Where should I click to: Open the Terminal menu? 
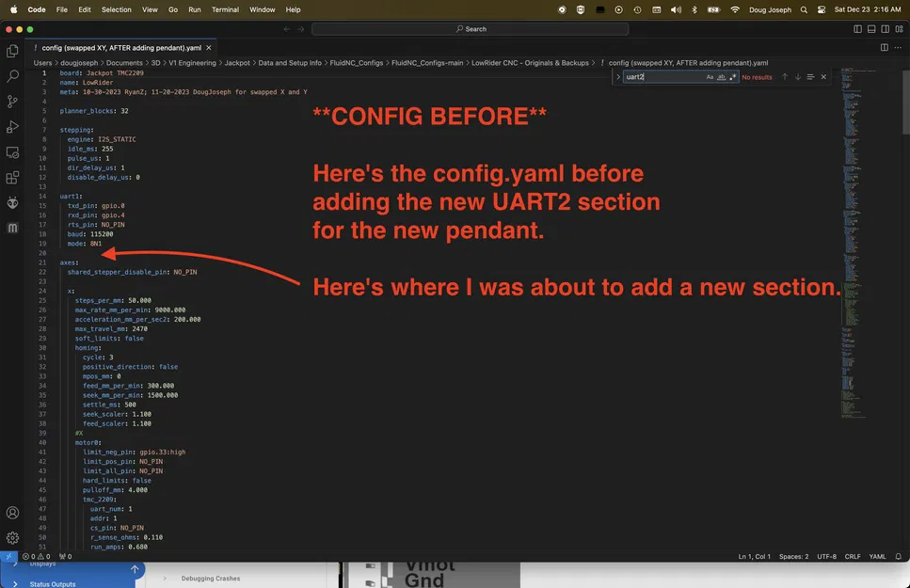pos(225,9)
